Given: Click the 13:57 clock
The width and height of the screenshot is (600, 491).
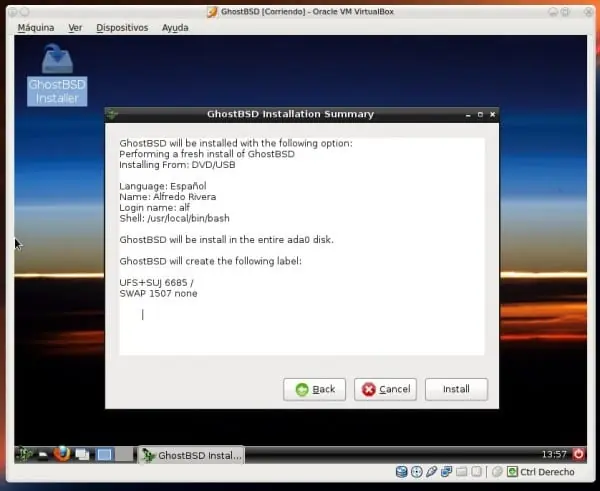Looking at the screenshot, I should point(554,454).
